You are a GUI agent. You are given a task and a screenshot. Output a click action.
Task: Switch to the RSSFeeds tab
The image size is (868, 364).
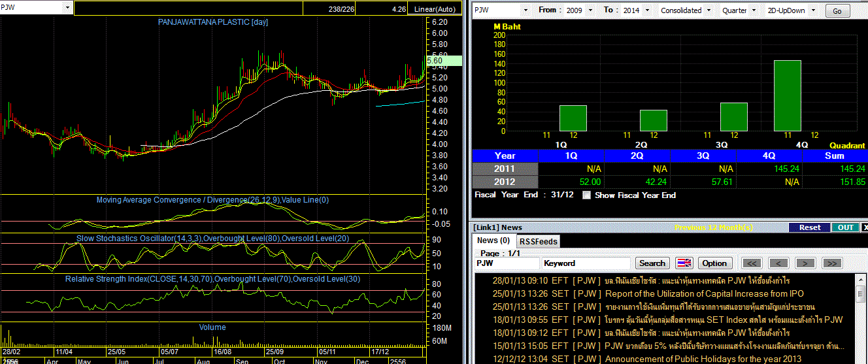click(x=539, y=241)
